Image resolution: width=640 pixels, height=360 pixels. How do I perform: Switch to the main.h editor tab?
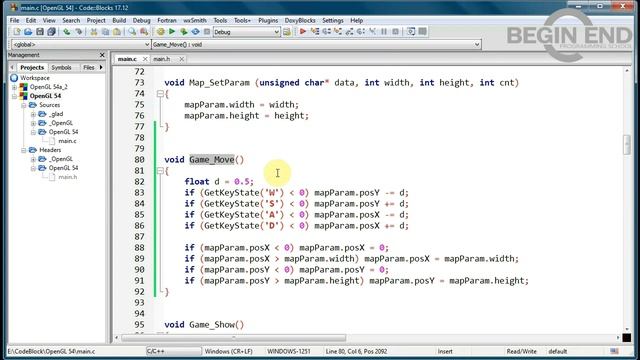162,59
